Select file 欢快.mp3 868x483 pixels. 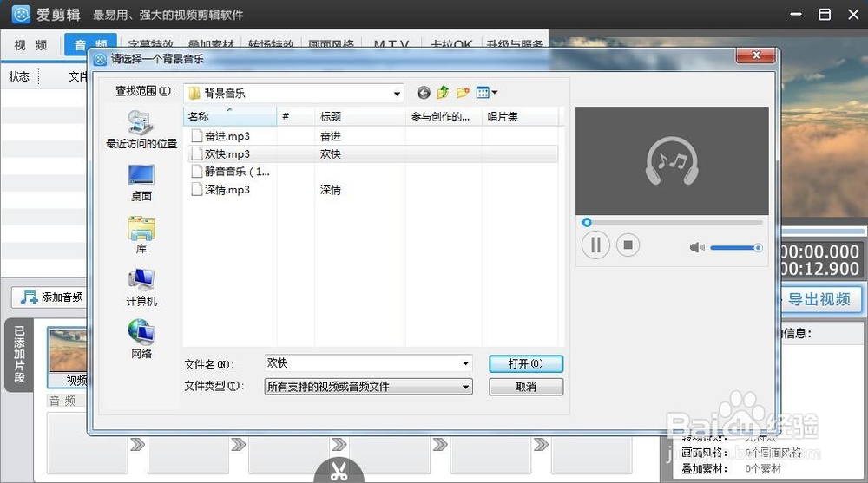(x=227, y=153)
